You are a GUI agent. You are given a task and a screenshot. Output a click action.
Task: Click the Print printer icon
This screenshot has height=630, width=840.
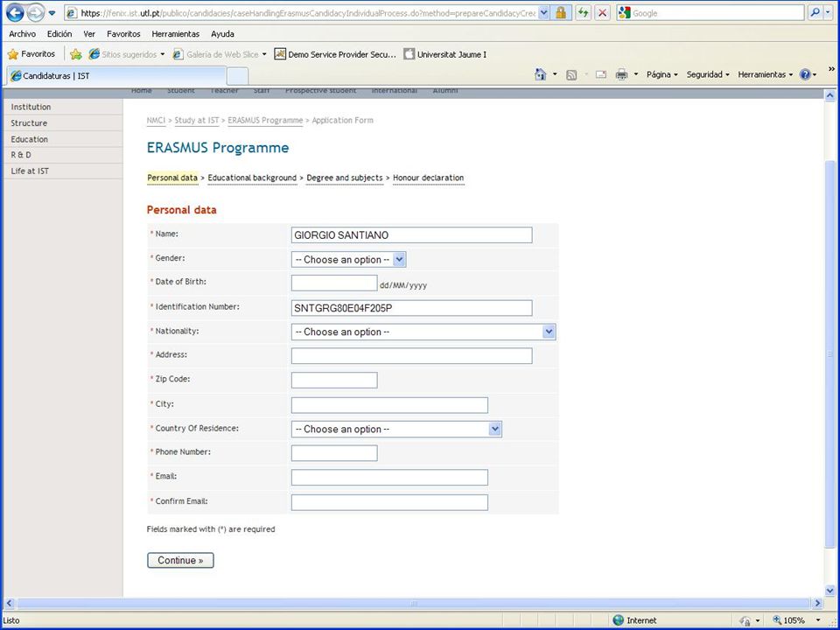[621, 74]
